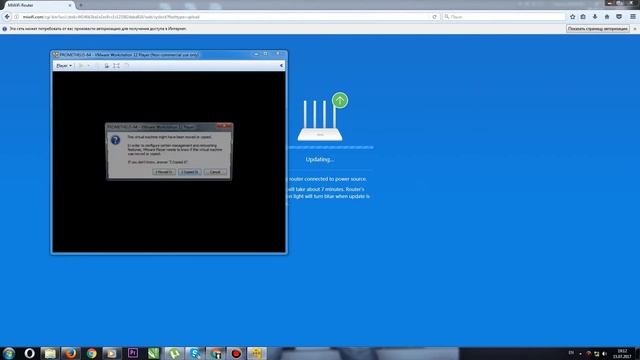Go to the Firefox home page icon

607,17
